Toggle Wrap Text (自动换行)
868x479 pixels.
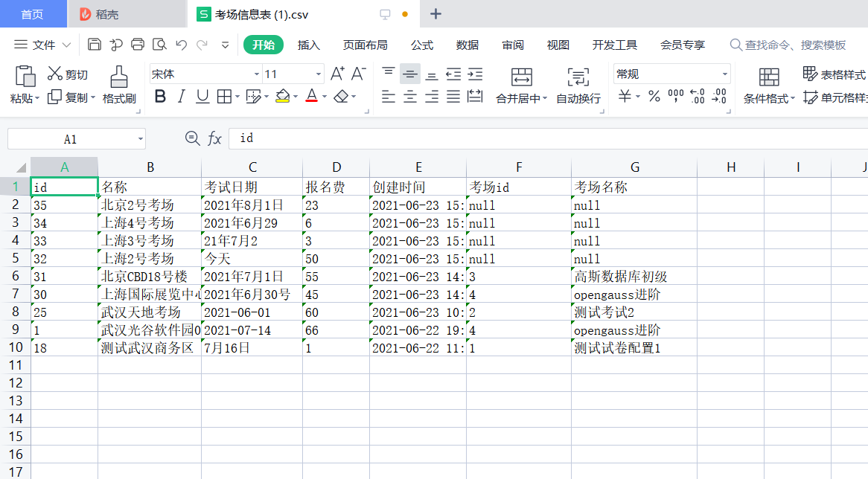click(x=578, y=86)
